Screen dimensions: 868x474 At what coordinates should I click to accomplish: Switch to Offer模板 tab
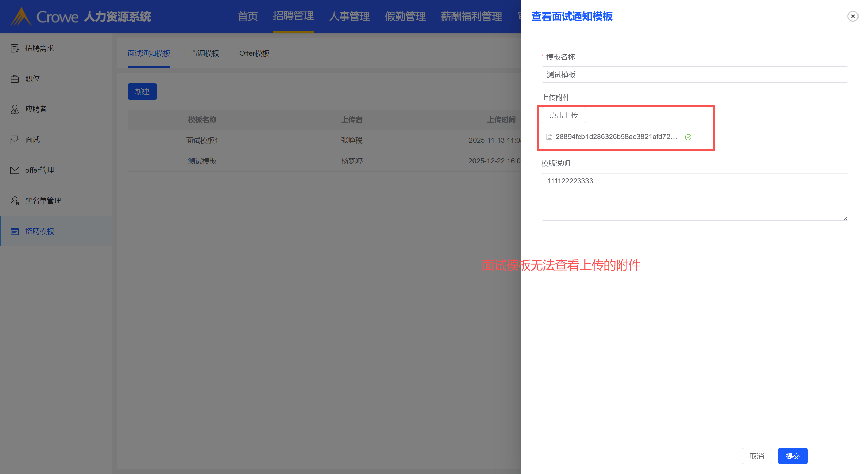(x=254, y=53)
